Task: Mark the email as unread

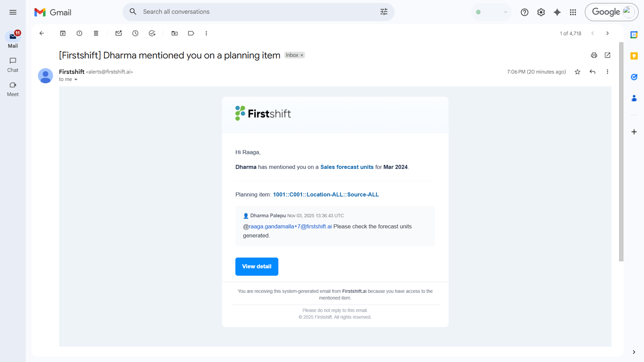Action: [119, 33]
